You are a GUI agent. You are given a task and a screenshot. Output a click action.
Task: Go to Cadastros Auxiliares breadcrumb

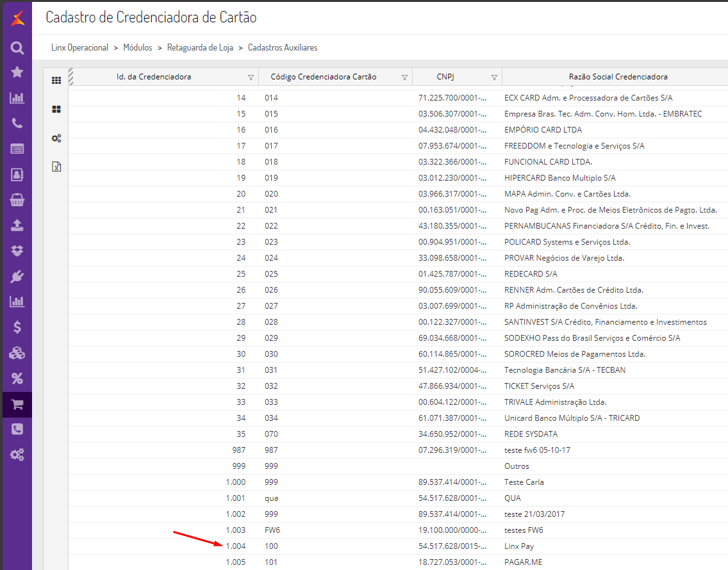(283, 47)
